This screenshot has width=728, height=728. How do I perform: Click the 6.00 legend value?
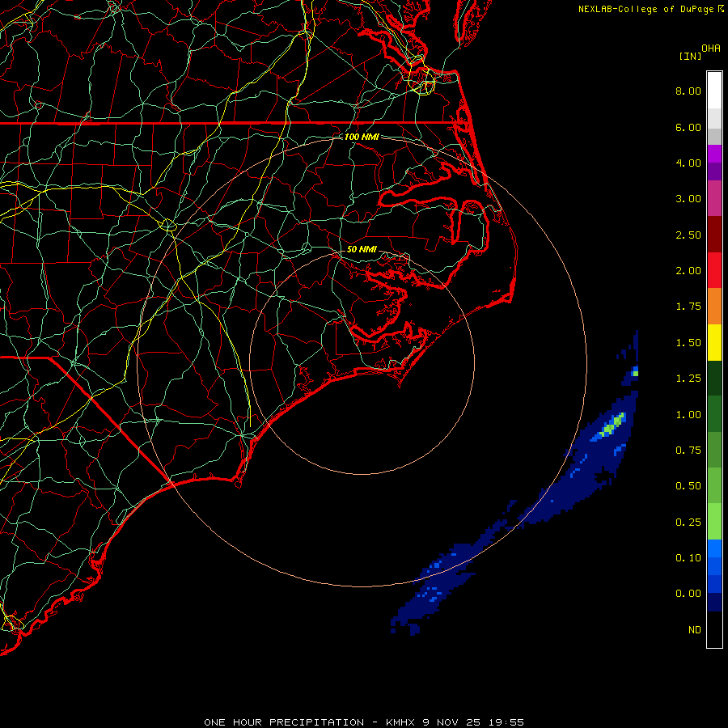[688, 127]
